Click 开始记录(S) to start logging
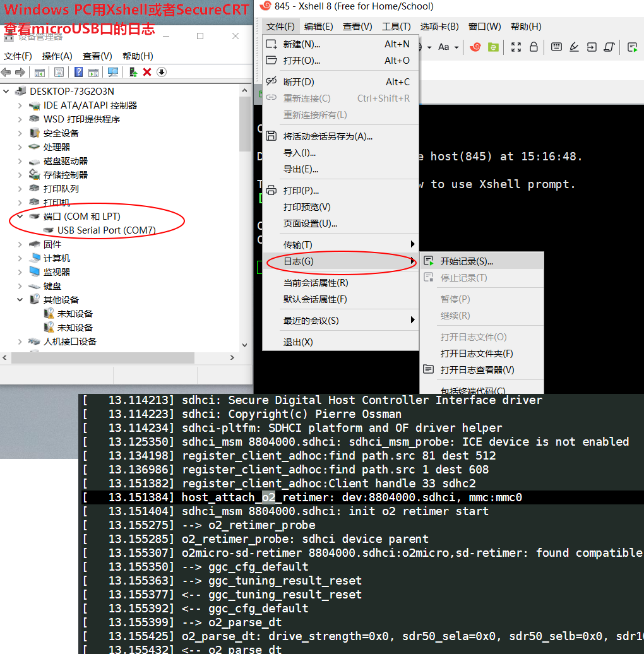The height and width of the screenshot is (654, 644). coord(482,261)
